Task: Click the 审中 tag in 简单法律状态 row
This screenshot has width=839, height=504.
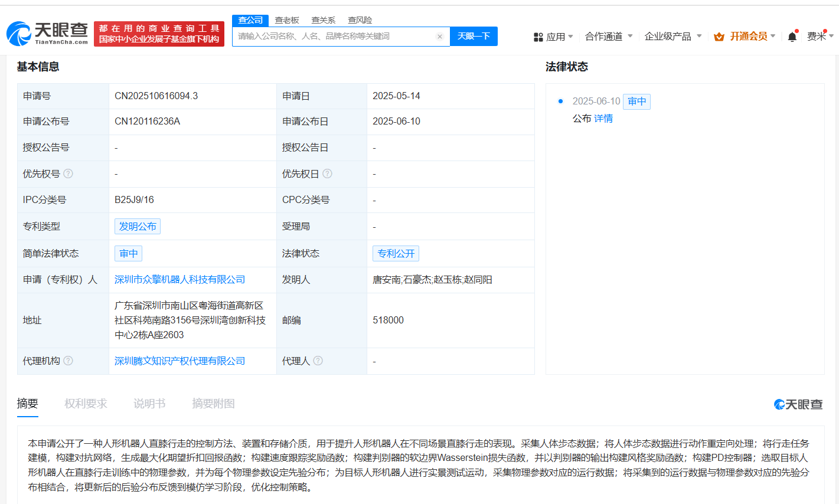Action: point(129,254)
